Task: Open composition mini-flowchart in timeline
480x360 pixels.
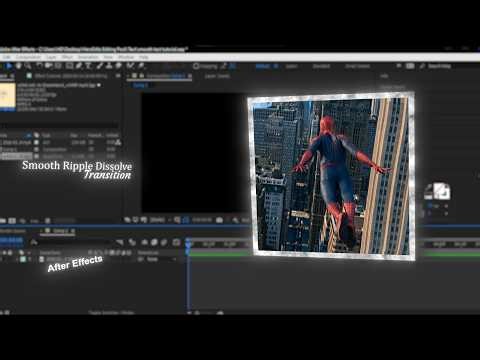Action: [120, 242]
